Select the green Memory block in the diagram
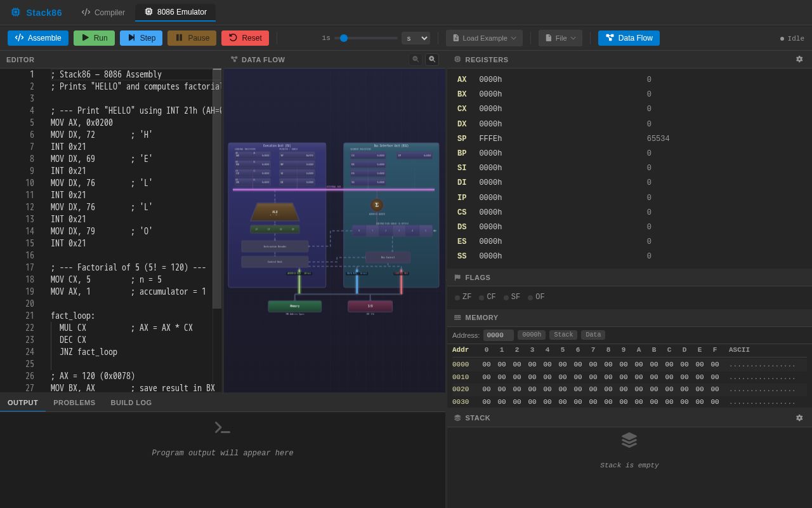 click(295, 306)
